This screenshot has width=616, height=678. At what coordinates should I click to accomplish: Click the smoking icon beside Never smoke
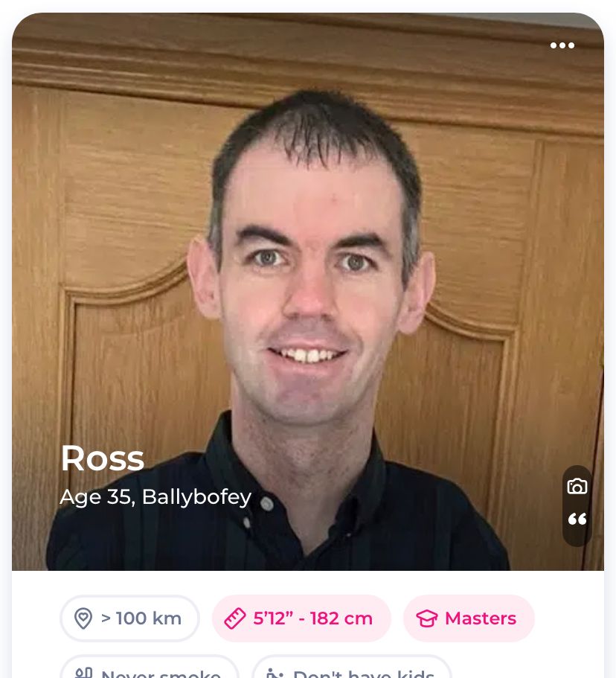tap(83, 674)
